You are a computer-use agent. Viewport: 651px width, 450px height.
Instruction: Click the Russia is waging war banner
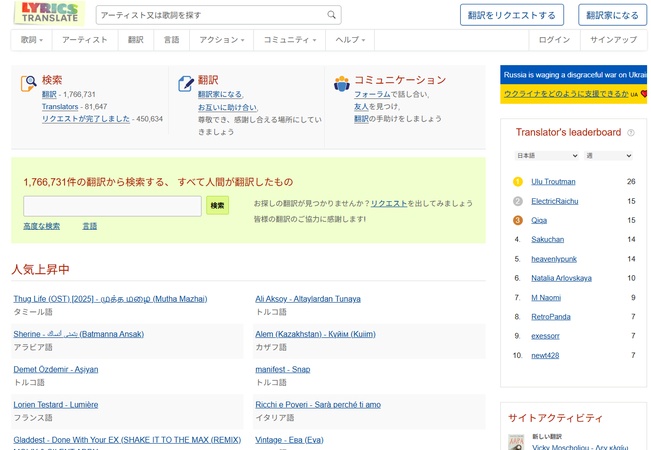point(575,75)
